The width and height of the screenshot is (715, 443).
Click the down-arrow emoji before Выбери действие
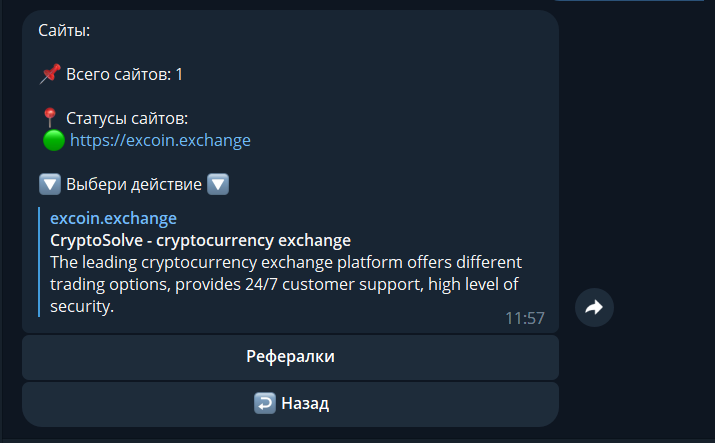50,185
